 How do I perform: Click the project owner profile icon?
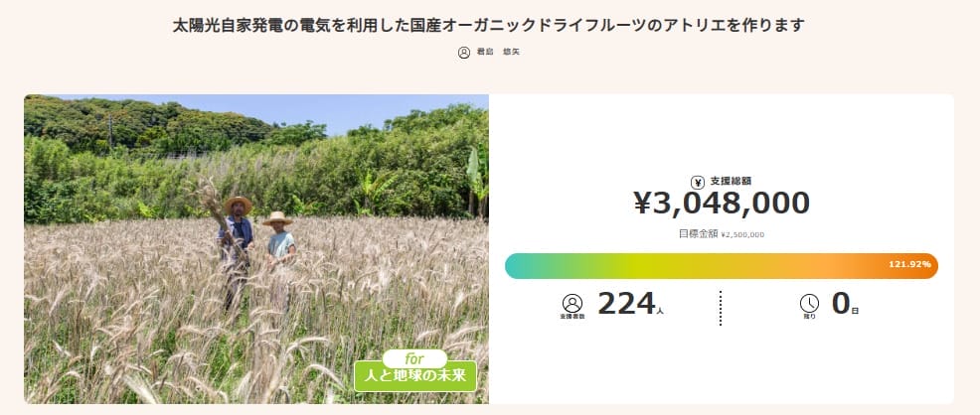(464, 53)
